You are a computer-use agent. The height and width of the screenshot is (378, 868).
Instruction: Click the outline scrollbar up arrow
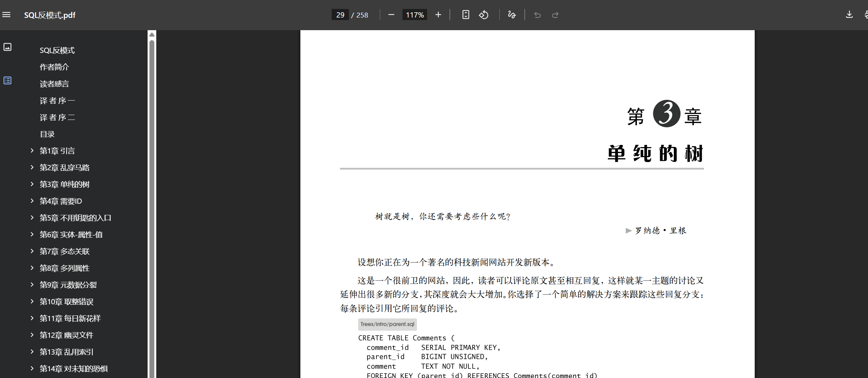(x=152, y=35)
